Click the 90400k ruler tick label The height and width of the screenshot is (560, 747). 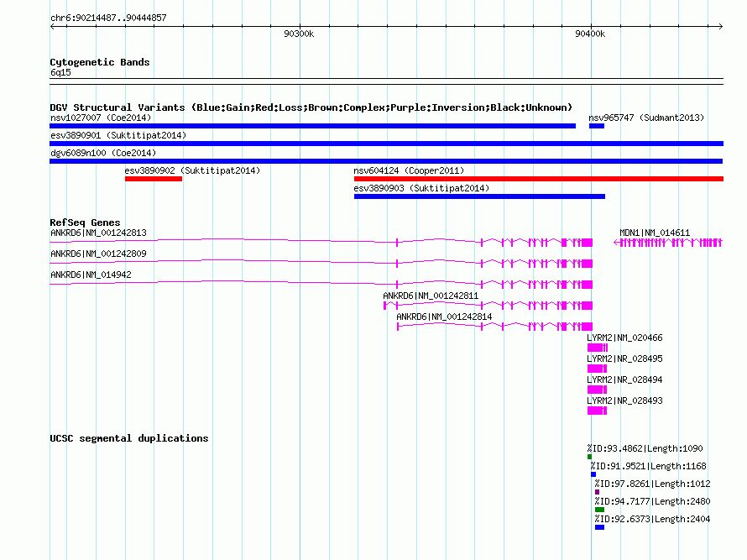point(590,34)
